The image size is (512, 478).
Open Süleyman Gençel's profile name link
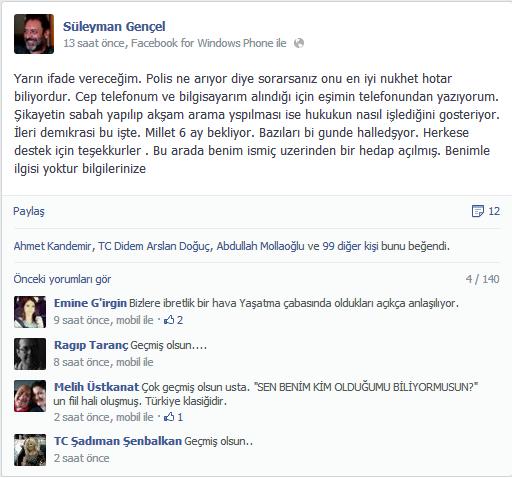click(114, 27)
